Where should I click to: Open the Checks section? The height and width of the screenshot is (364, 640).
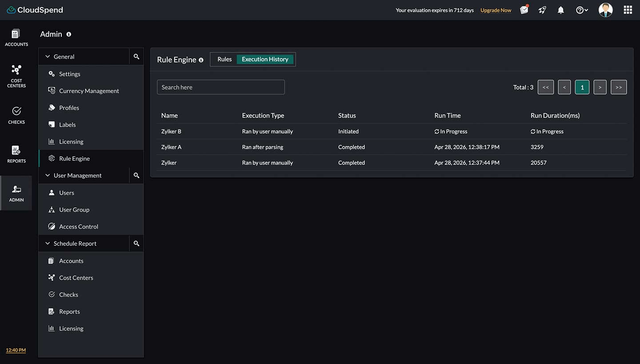(16, 115)
